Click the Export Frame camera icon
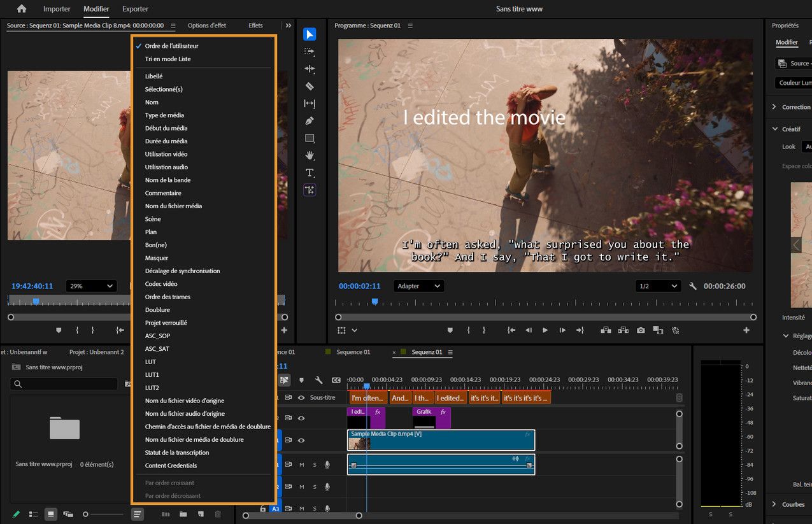This screenshot has height=524, width=812. pyautogui.click(x=641, y=330)
